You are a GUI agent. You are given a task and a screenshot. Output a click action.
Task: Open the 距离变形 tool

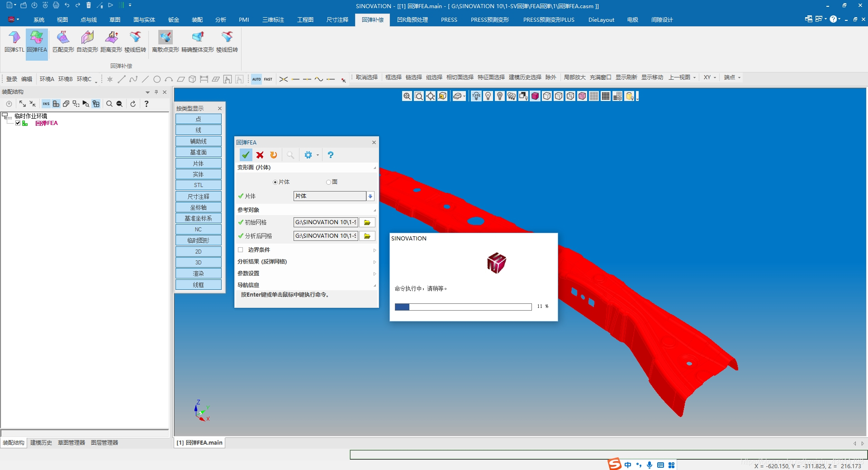111,42
